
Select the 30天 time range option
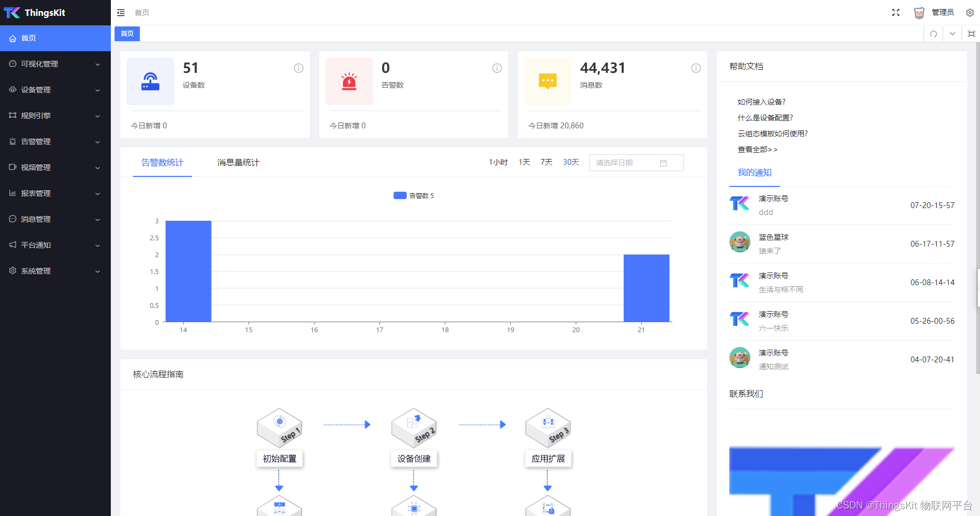[x=571, y=162]
